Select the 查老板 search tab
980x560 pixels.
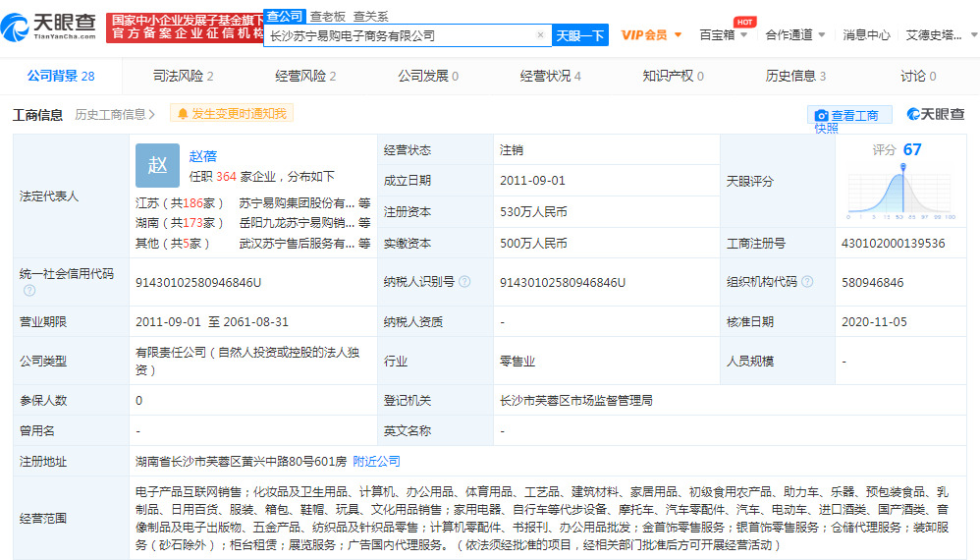click(328, 17)
